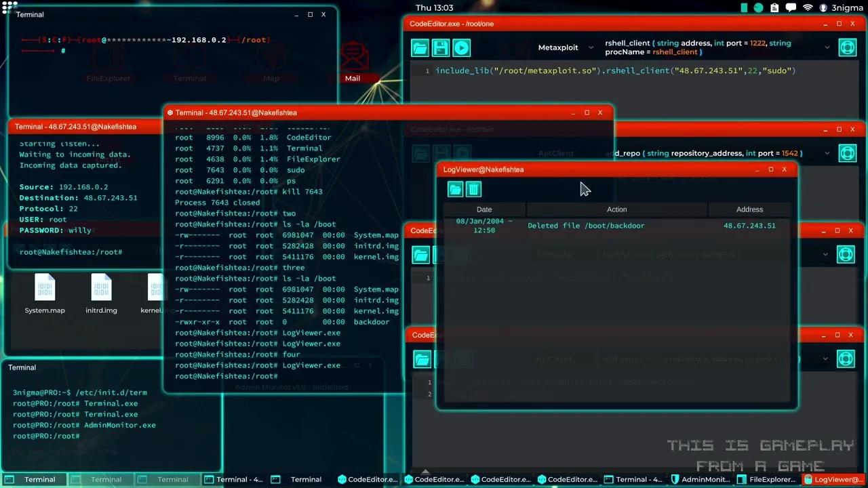Viewport: 868px width, 488px height.
Task: Open a file in the CodeEditor toolbar
Action: point(420,47)
